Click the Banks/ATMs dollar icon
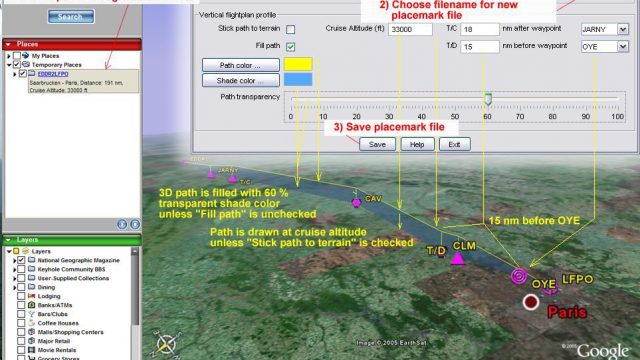Viewport: 640px width, 360px height. (31, 304)
